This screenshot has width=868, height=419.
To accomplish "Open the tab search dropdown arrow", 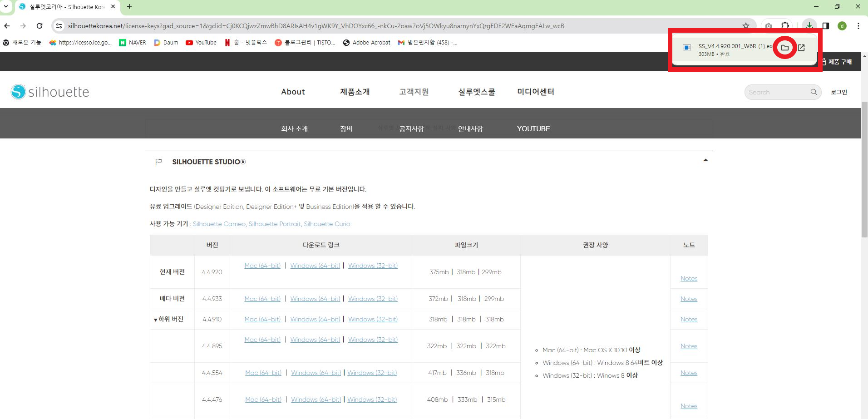I will [5, 6].
